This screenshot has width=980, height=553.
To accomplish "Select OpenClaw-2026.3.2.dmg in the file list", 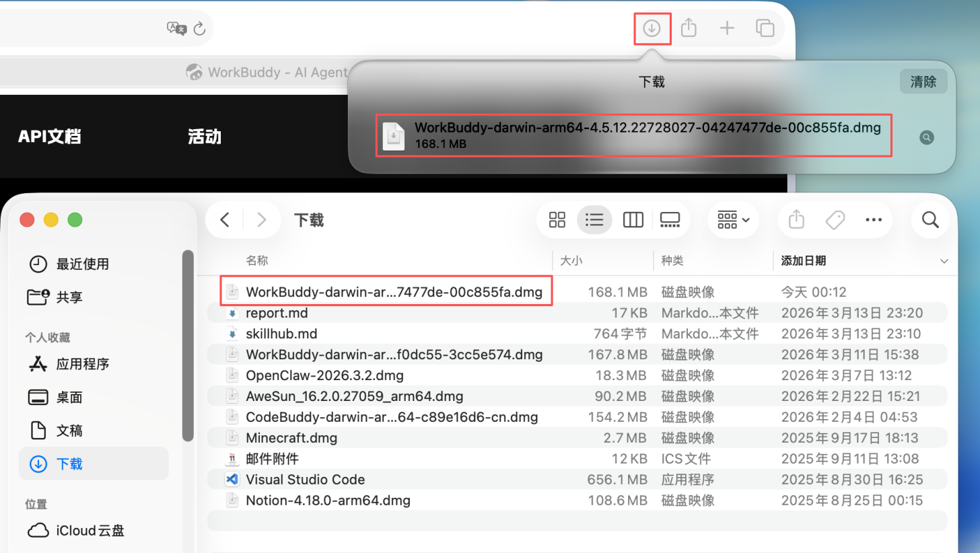I will pyautogui.click(x=324, y=375).
